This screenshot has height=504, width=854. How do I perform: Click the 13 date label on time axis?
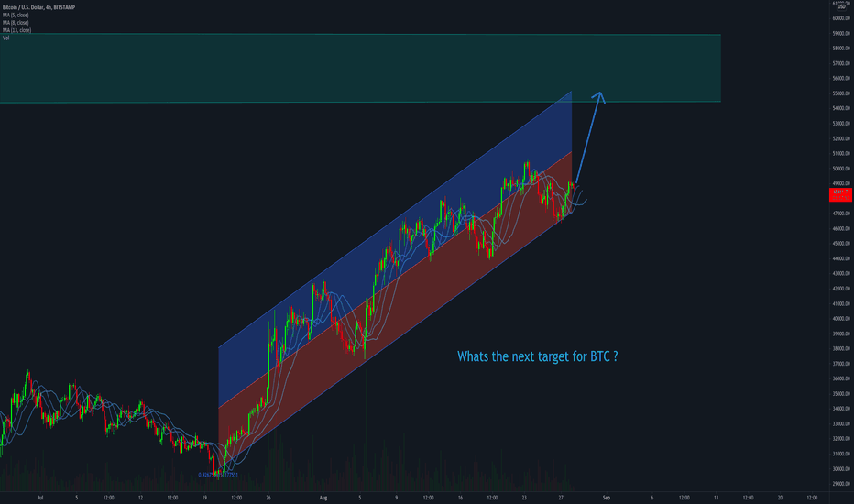[717, 498]
